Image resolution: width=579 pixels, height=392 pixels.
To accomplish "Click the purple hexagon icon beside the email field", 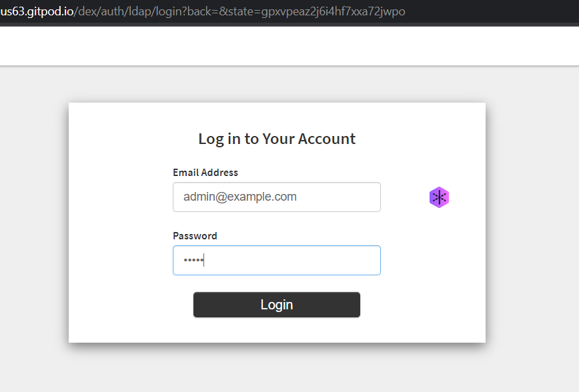I will [439, 197].
